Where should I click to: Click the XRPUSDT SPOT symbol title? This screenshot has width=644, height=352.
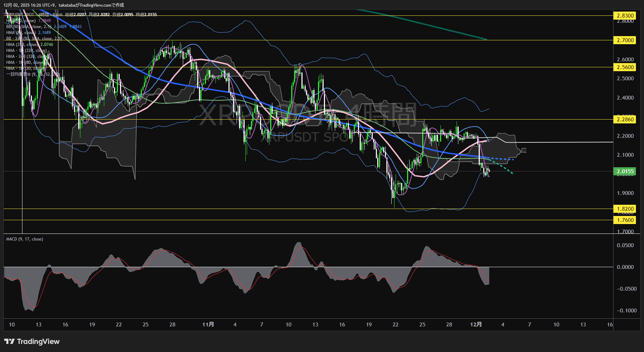point(21,15)
